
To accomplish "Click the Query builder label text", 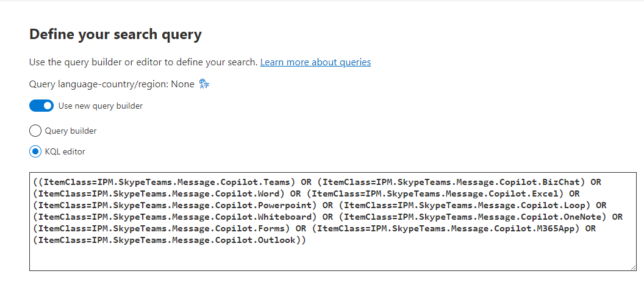I will pyautogui.click(x=71, y=131).
